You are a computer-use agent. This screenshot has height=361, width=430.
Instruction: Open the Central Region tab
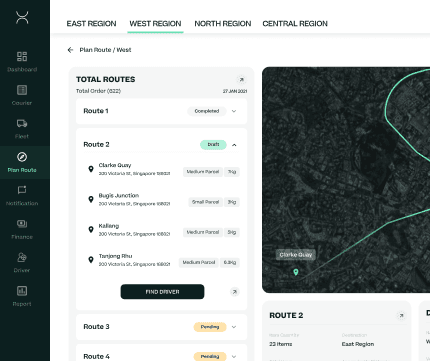(295, 24)
